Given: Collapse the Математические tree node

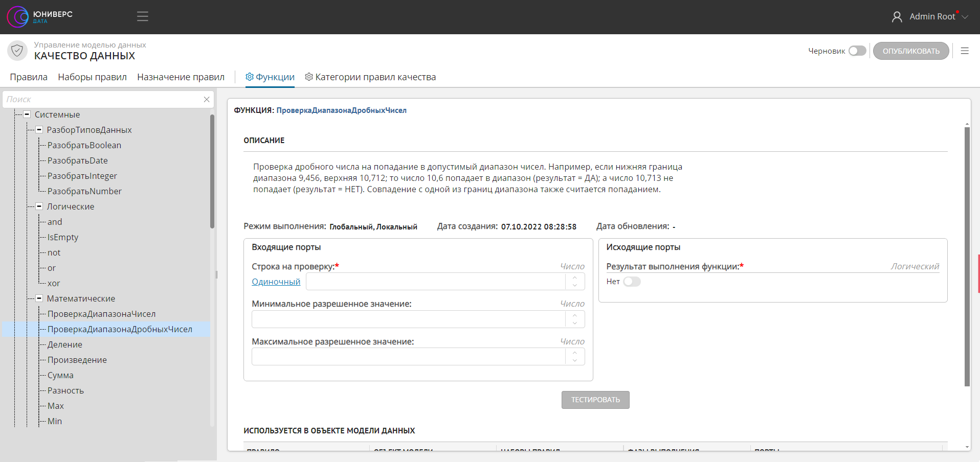Looking at the screenshot, I should (39, 298).
